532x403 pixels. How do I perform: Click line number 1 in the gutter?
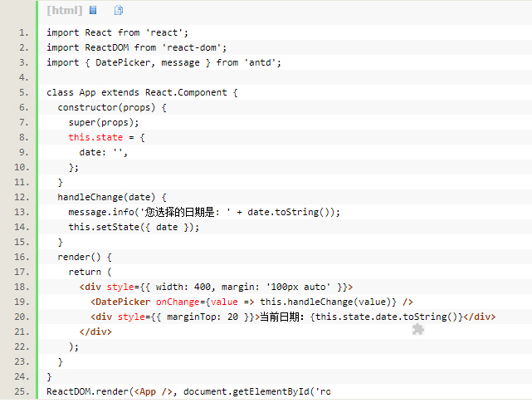click(x=23, y=32)
